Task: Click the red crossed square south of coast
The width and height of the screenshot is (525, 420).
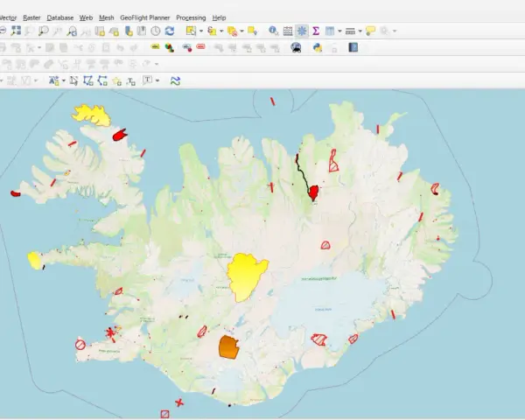Action: (x=164, y=414)
